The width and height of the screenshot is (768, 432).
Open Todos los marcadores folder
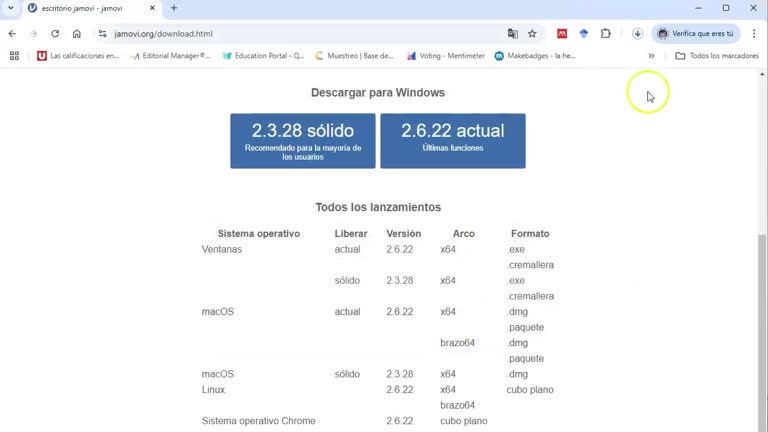click(x=718, y=56)
